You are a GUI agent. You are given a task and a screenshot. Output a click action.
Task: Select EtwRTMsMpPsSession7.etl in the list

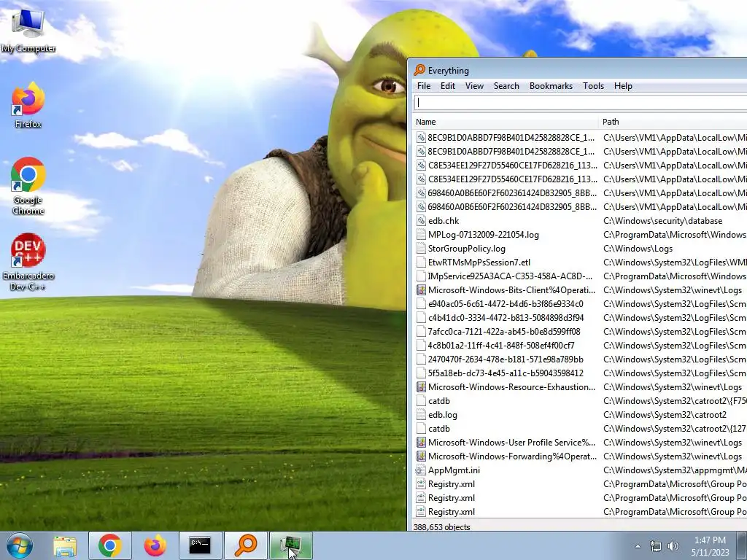(580, 262)
